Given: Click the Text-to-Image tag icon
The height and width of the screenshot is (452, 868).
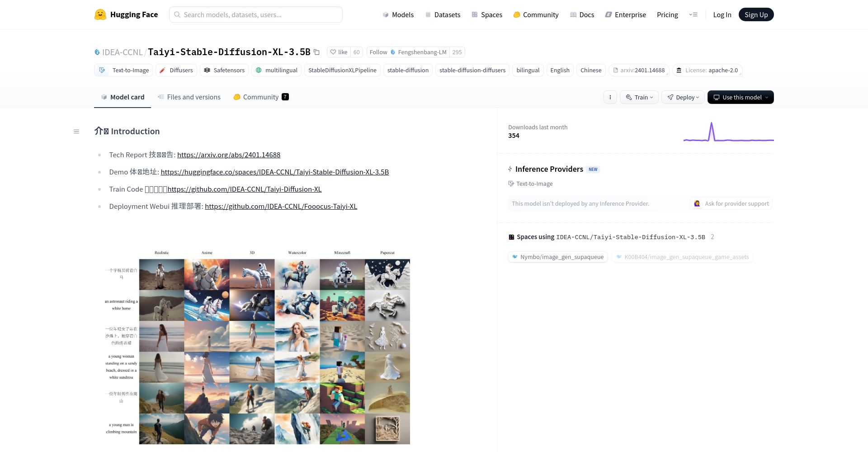Looking at the screenshot, I should 102,70.
